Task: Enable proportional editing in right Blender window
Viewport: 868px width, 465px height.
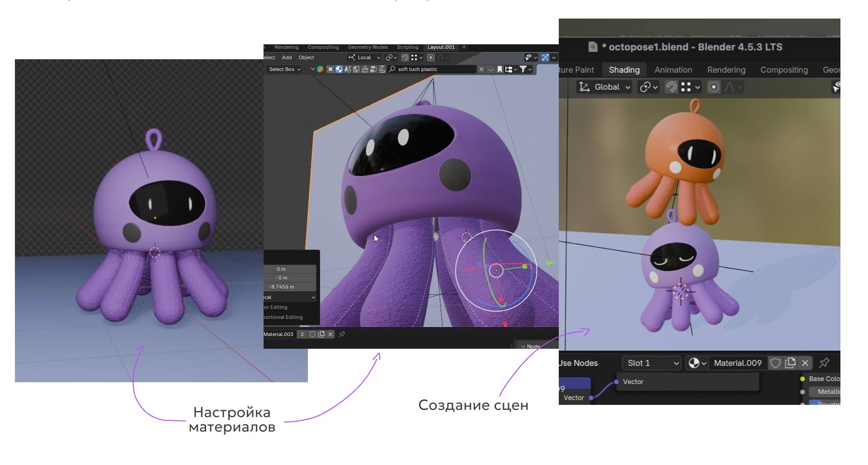Action: (714, 87)
